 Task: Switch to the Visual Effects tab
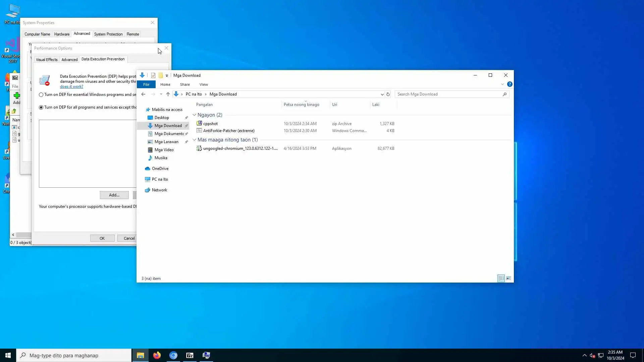pyautogui.click(x=47, y=60)
